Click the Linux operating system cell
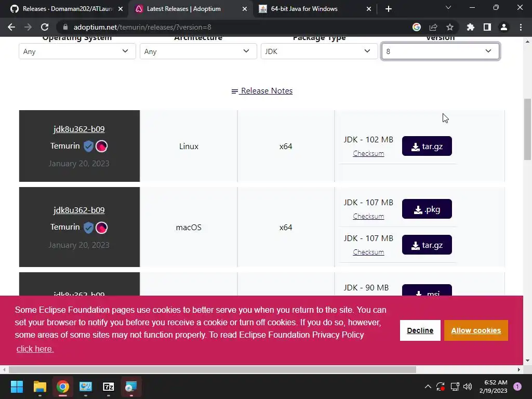This screenshot has height=399, width=532. [189, 146]
